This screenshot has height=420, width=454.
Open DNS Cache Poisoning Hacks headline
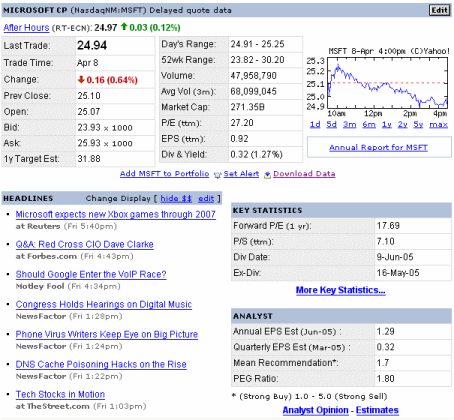click(101, 364)
